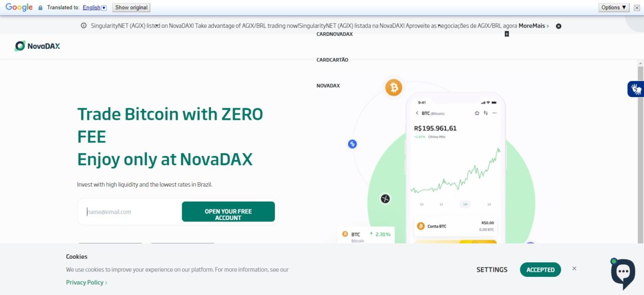Open the sign language accessibility widget

coord(636,89)
